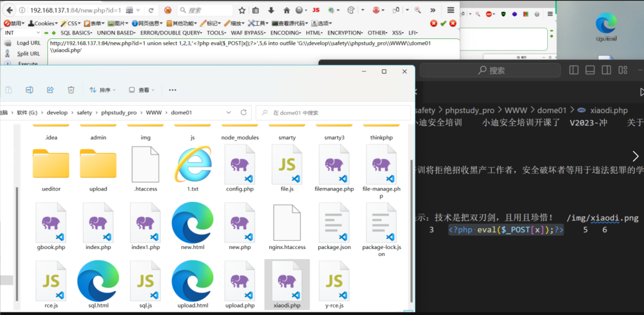
Task: Click phpstudy_pro in Explorer breadcrumb
Action: point(119,113)
